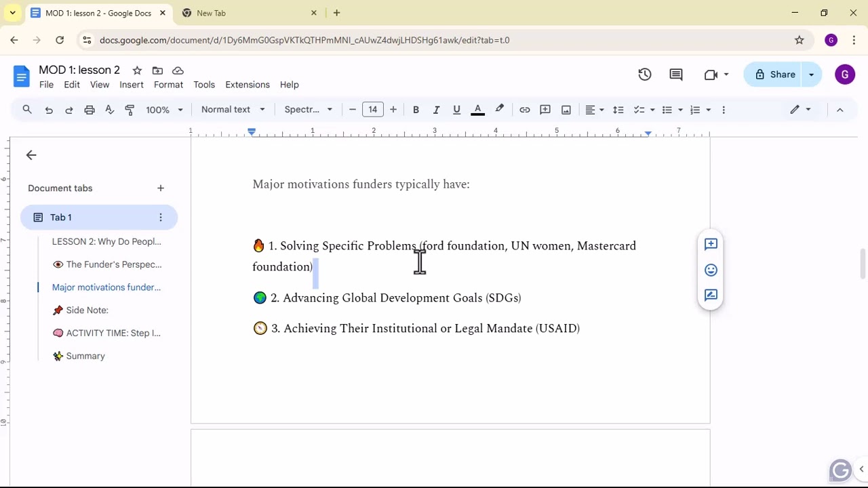Expand the bulleted list options arrow
The image size is (868, 488).
point(680,110)
